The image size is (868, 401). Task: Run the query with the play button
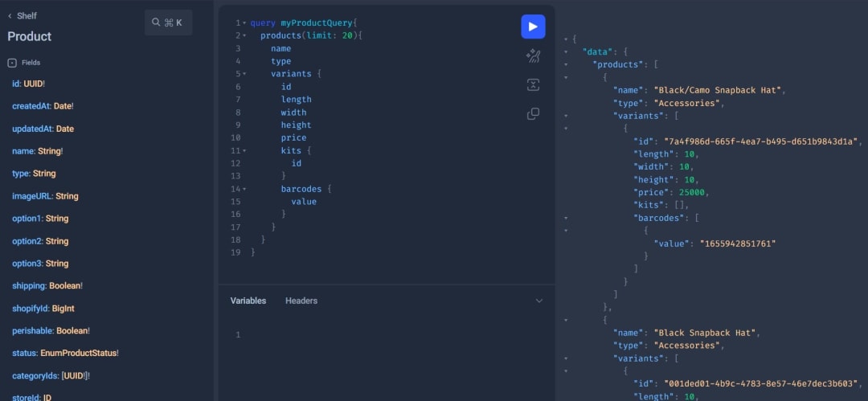point(533,27)
